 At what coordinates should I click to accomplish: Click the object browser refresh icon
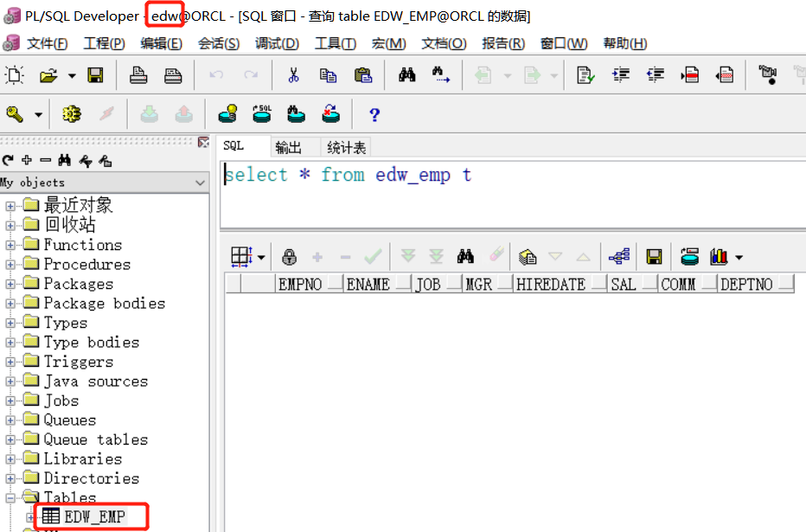(x=8, y=160)
